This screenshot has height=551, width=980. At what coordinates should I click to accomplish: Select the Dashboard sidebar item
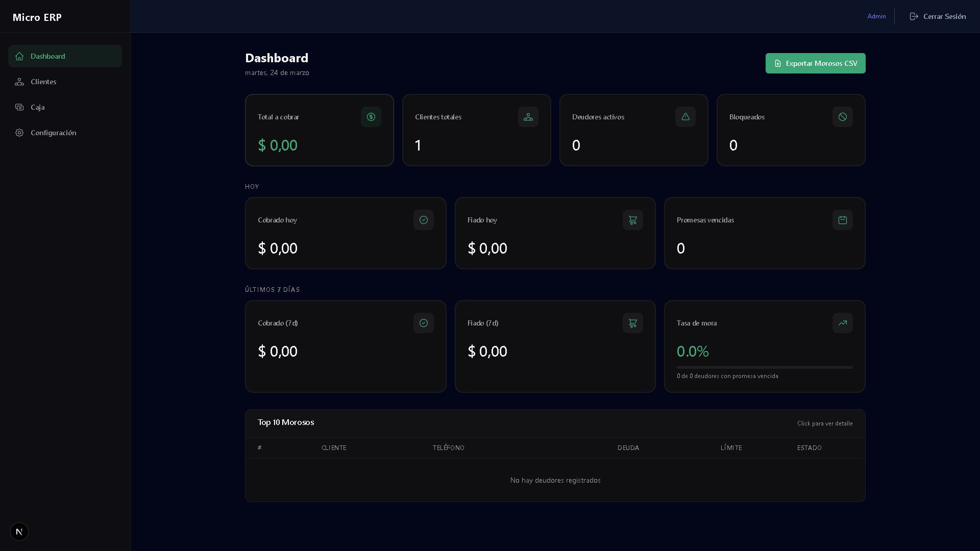(x=47, y=56)
